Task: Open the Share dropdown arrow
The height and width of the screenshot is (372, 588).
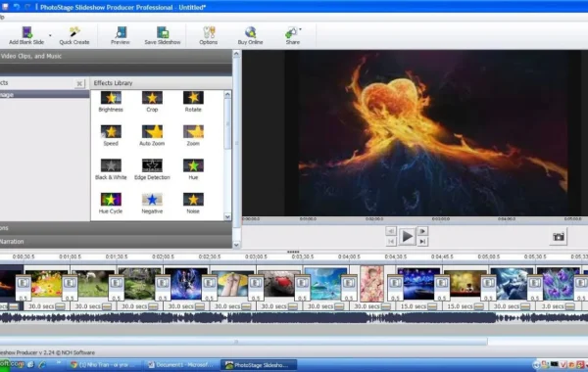Action: [x=301, y=29]
